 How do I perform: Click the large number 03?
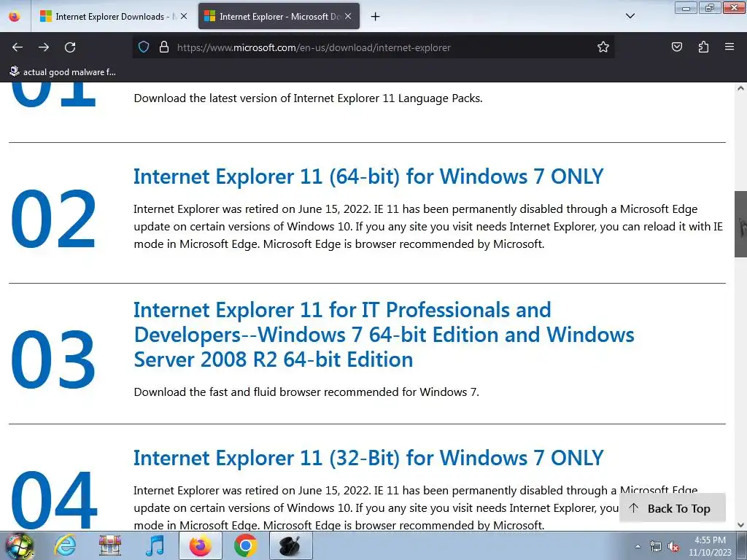[x=53, y=359]
